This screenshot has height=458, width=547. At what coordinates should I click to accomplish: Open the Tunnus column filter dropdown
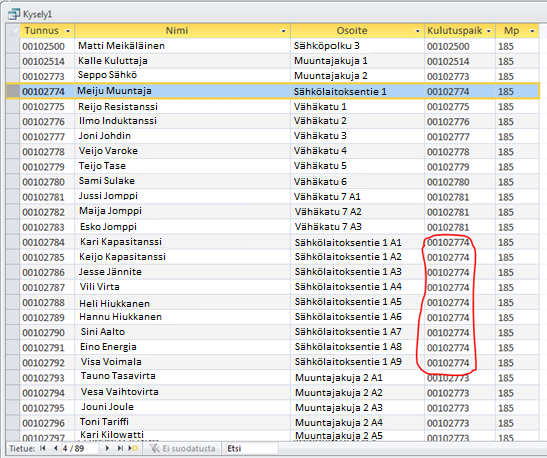coord(68,31)
